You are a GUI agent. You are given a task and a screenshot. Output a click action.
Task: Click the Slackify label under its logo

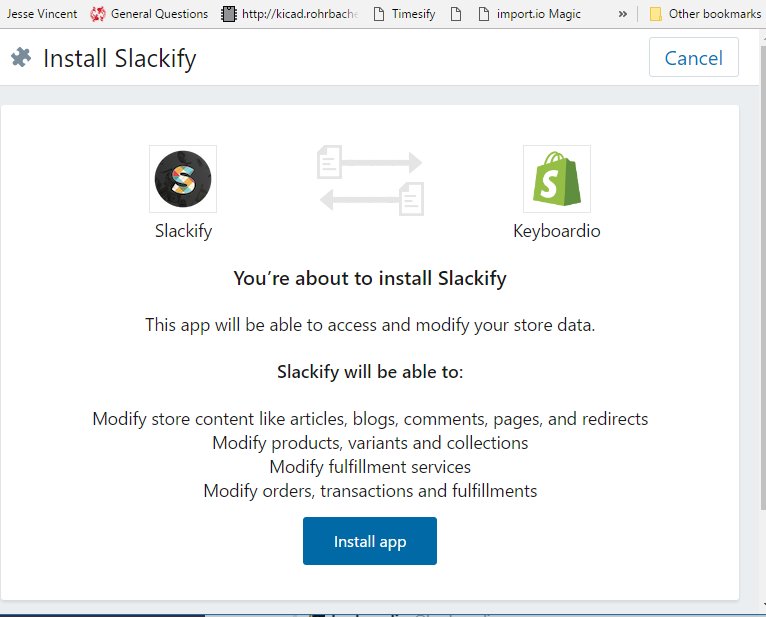[x=183, y=231]
